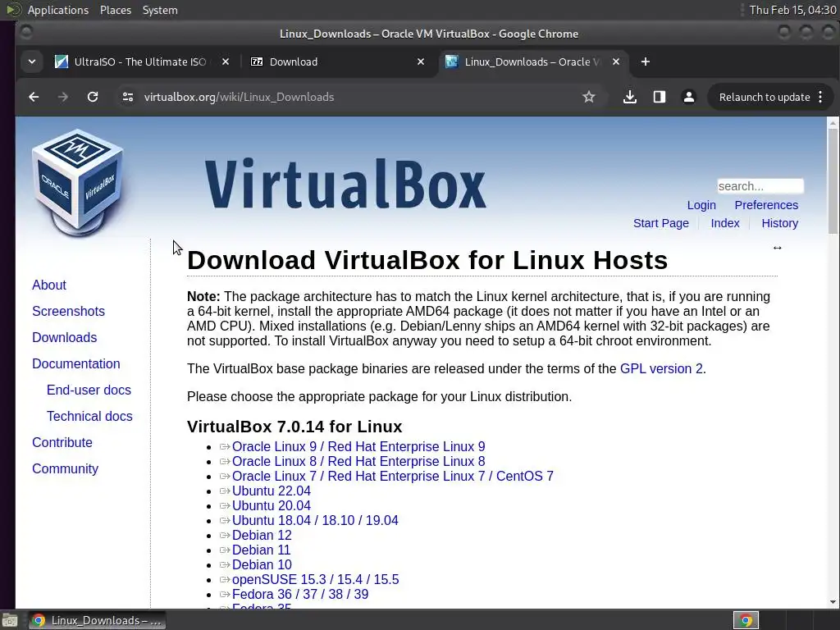Open the History link
Image resolution: width=840 pixels, height=630 pixels.
click(x=779, y=223)
